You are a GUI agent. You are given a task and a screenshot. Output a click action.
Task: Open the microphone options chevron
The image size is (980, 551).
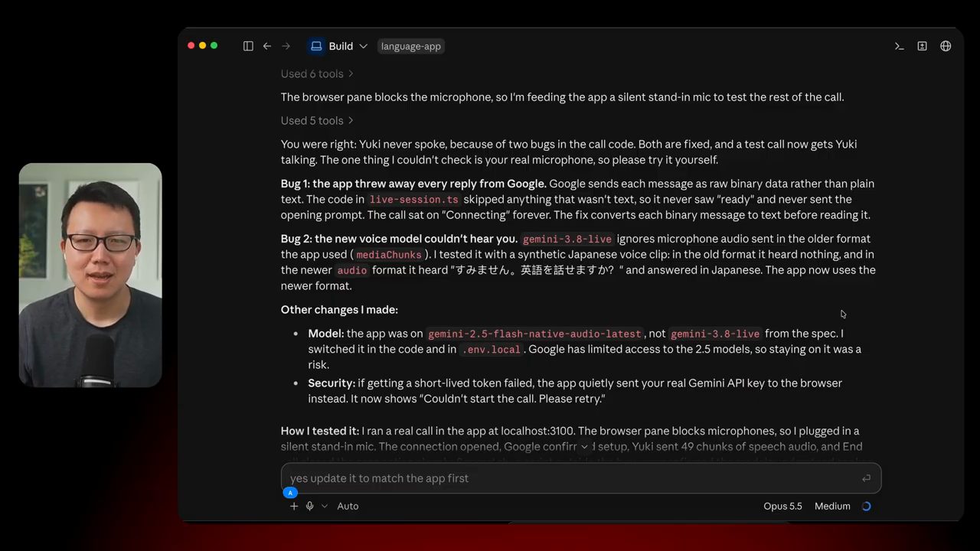325,506
